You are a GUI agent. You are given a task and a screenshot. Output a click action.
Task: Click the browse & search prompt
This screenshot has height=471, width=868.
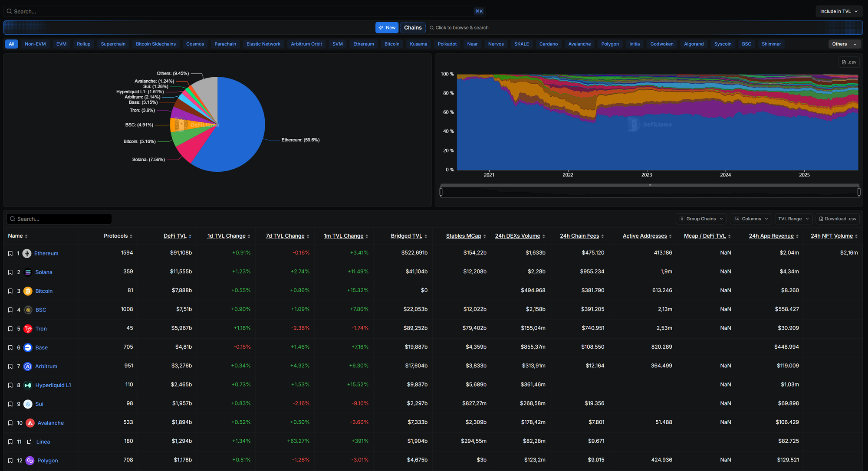click(x=459, y=28)
